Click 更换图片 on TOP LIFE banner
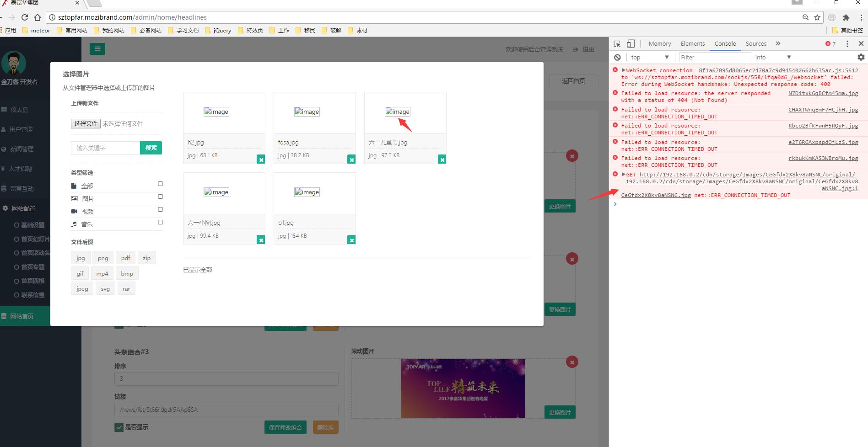Image resolution: width=868 pixels, height=447 pixels. coord(560,412)
